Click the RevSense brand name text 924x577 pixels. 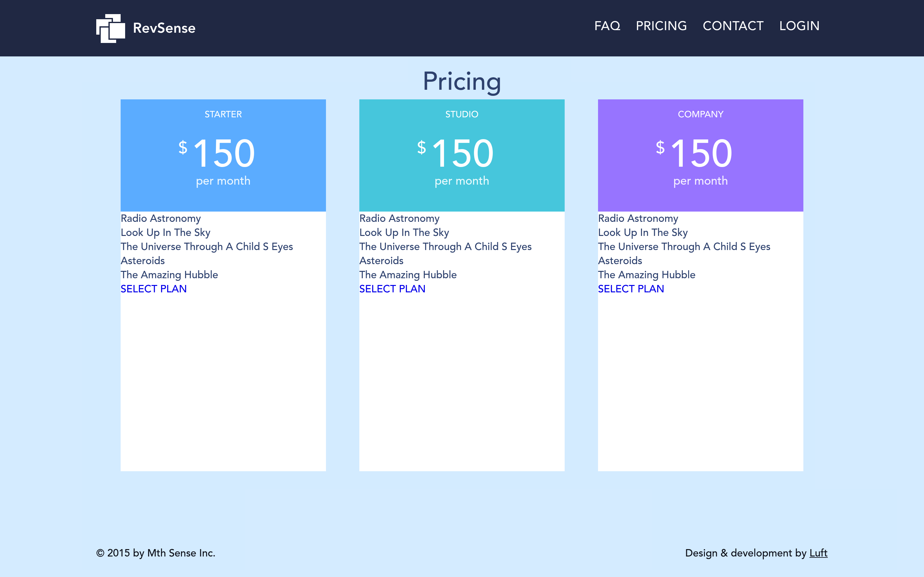(x=164, y=28)
